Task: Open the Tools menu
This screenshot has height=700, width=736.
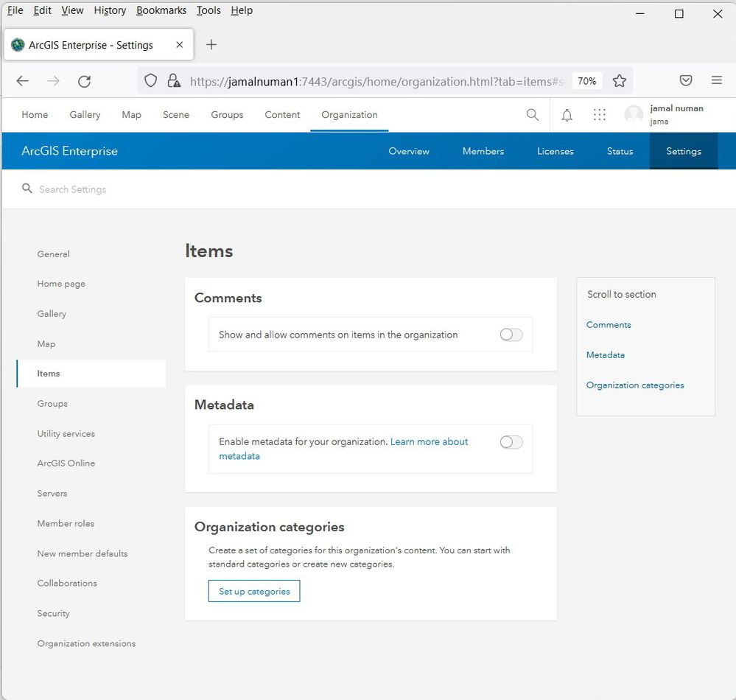Action: [208, 10]
